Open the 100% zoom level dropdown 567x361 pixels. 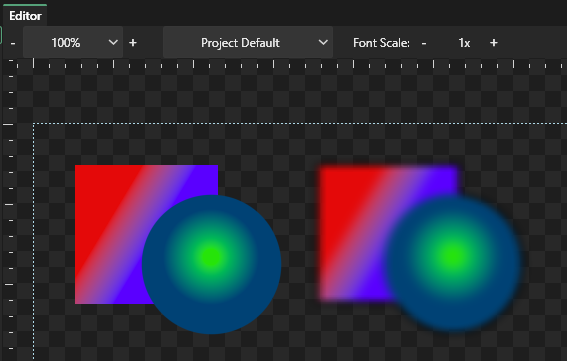pos(73,42)
